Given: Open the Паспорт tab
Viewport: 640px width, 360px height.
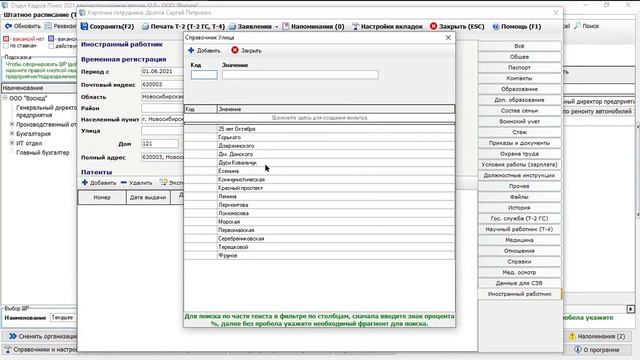Looking at the screenshot, I should point(519,67).
